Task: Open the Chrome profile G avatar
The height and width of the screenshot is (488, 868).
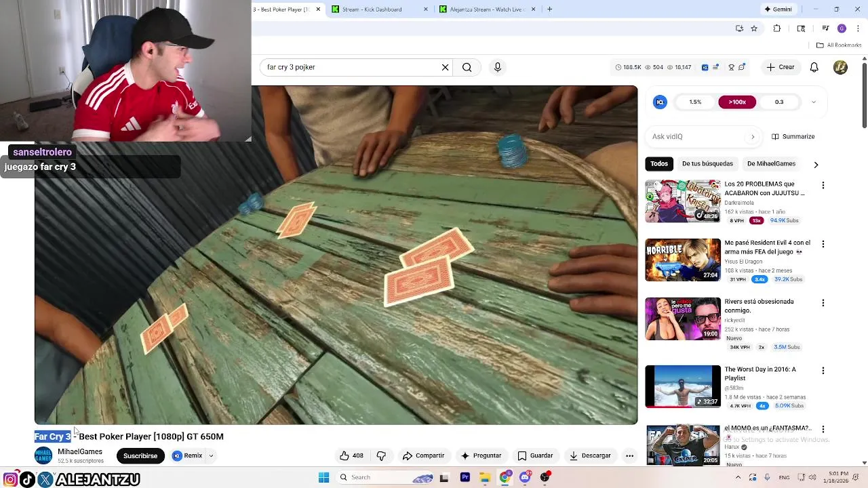Action: [x=842, y=28]
